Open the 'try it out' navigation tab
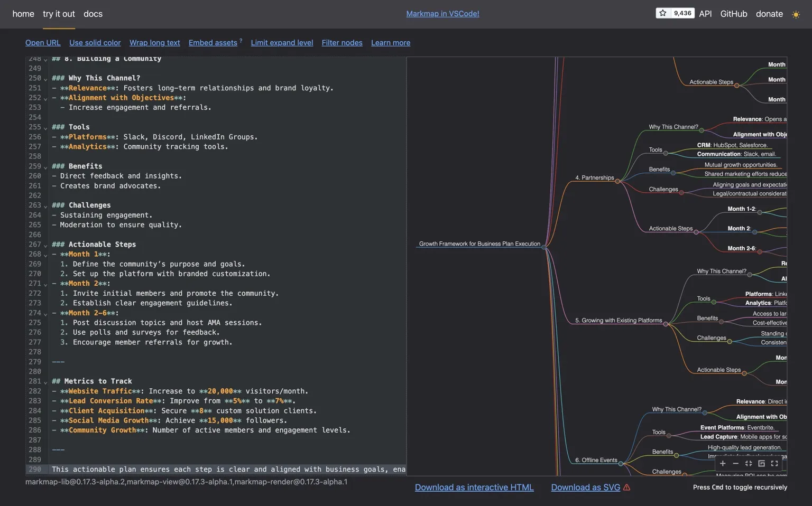The width and height of the screenshot is (812, 506). point(59,14)
